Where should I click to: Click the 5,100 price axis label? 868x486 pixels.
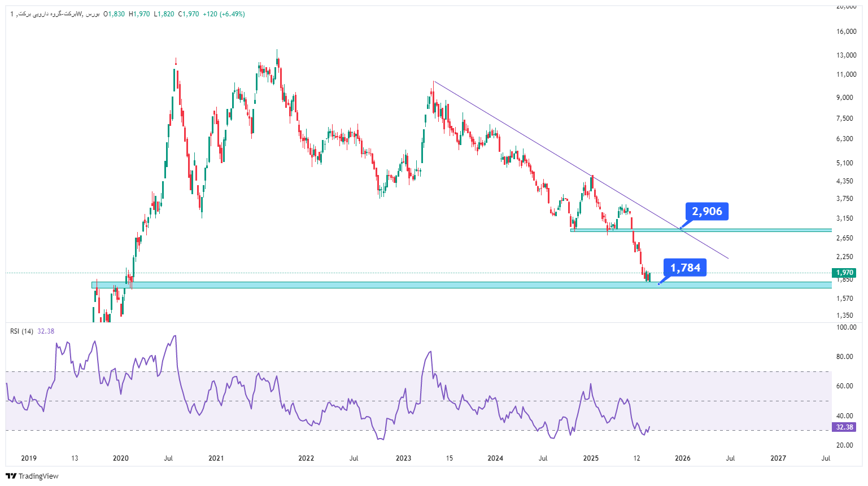coord(845,163)
